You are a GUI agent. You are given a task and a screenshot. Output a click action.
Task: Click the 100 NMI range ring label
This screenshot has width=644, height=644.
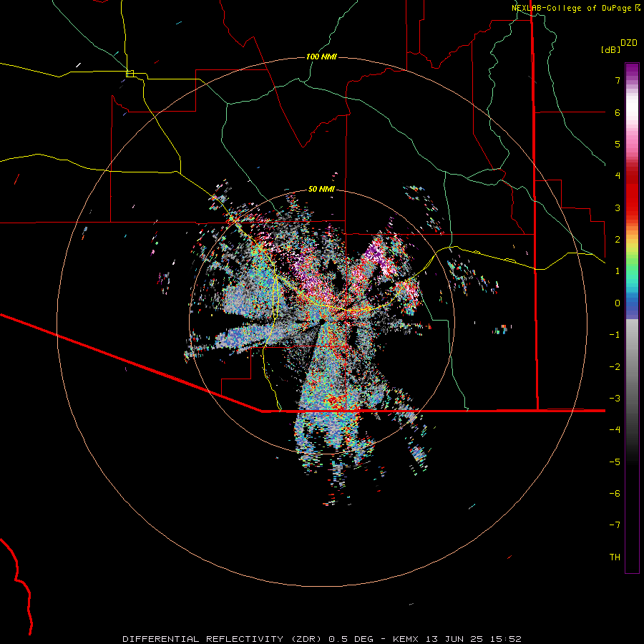(x=321, y=57)
